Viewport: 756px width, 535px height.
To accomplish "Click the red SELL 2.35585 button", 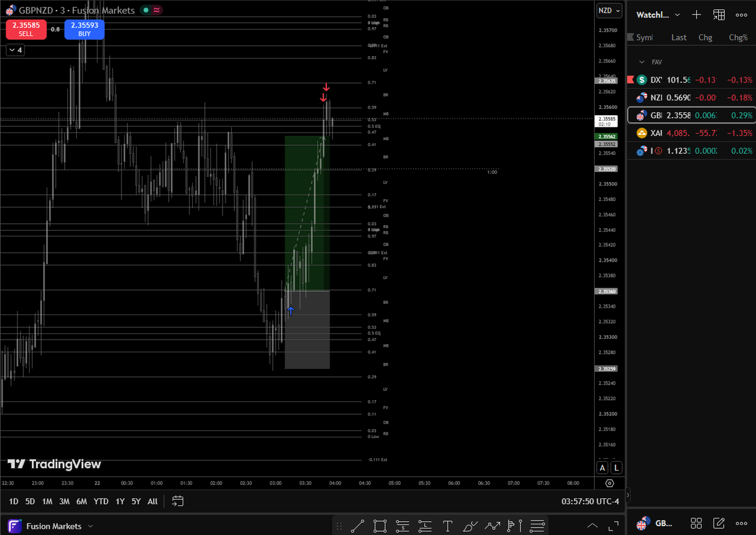I will (26, 29).
